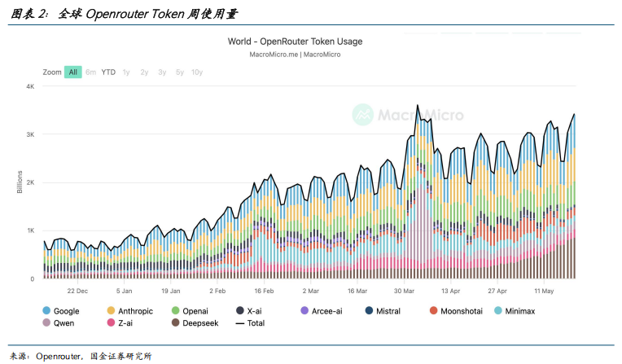Toggle the X-ai legend entry

[249, 311]
